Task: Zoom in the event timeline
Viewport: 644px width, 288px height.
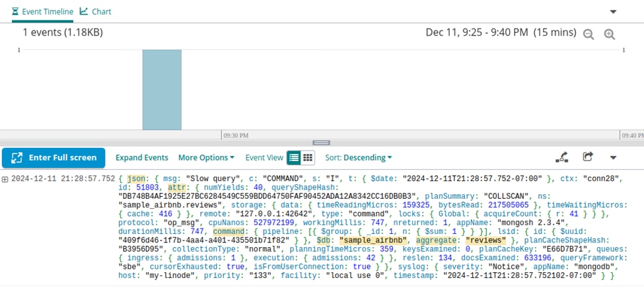Action: (x=609, y=35)
